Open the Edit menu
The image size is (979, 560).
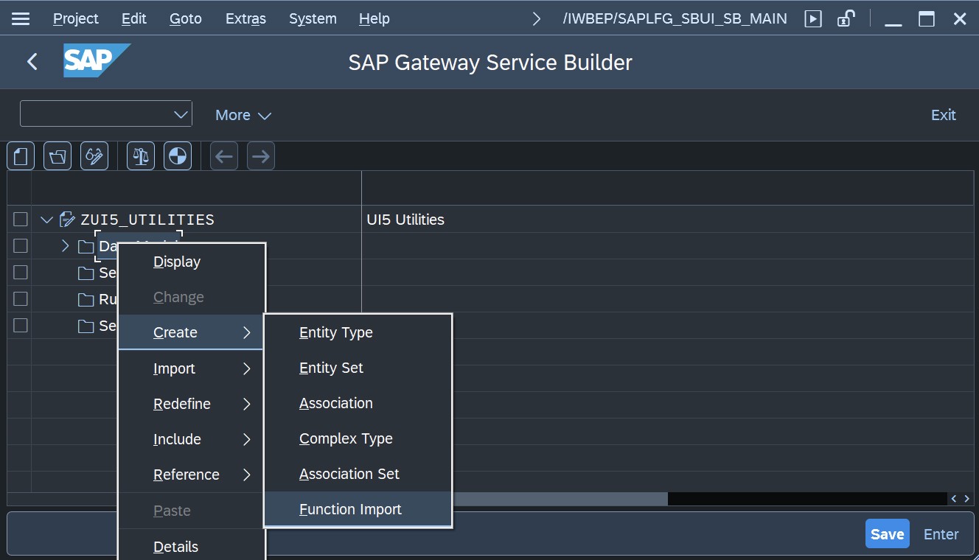[134, 19]
